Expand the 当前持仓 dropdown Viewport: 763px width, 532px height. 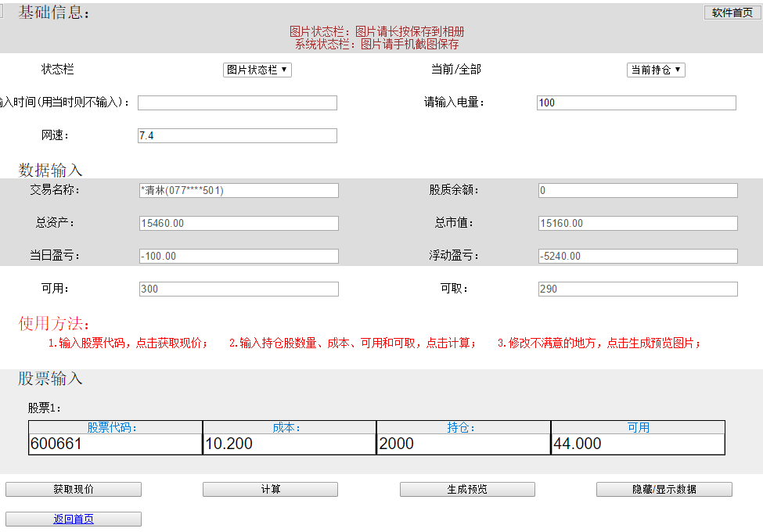(x=656, y=70)
